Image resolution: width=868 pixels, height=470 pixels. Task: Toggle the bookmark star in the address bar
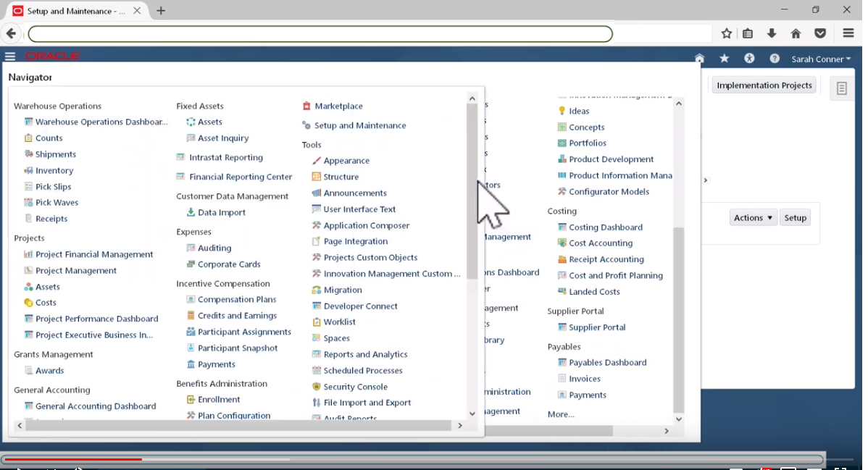(x=726, y=33)
